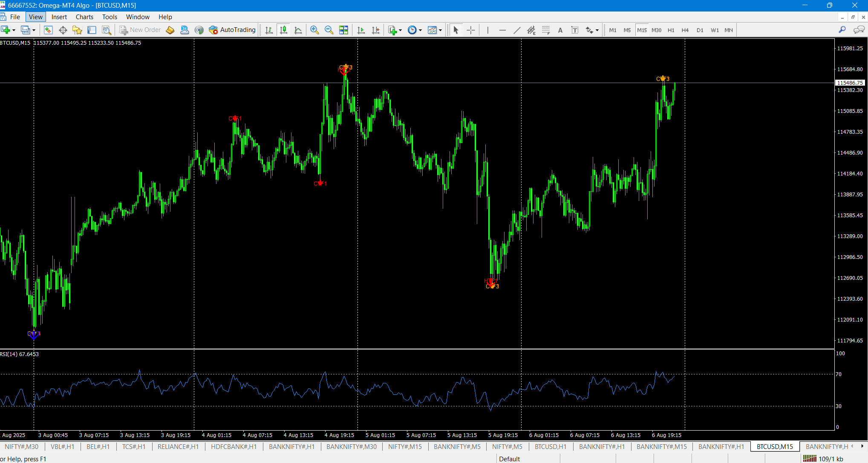This screenshot has height=463, width=868.
Task: Select the Draw Trendline tool
Action: tap(517, 30)
